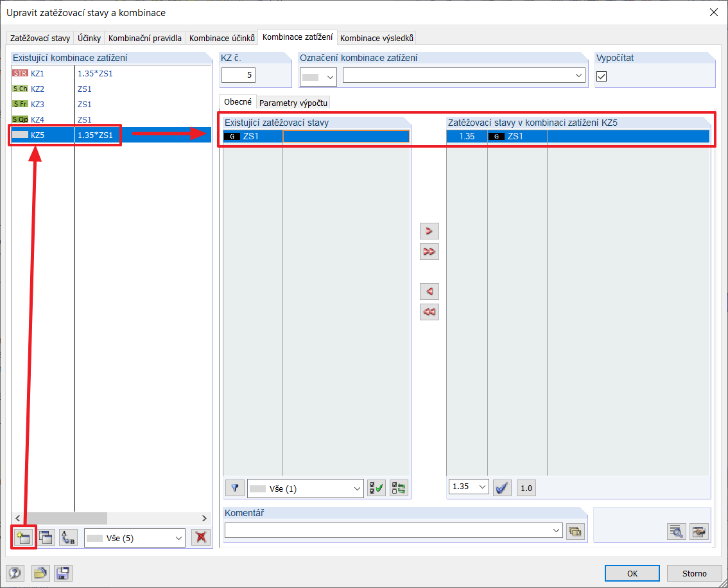Open Kombinace účinků tab
The width and height of the screenshot is (728, 588).
(222, 38)
